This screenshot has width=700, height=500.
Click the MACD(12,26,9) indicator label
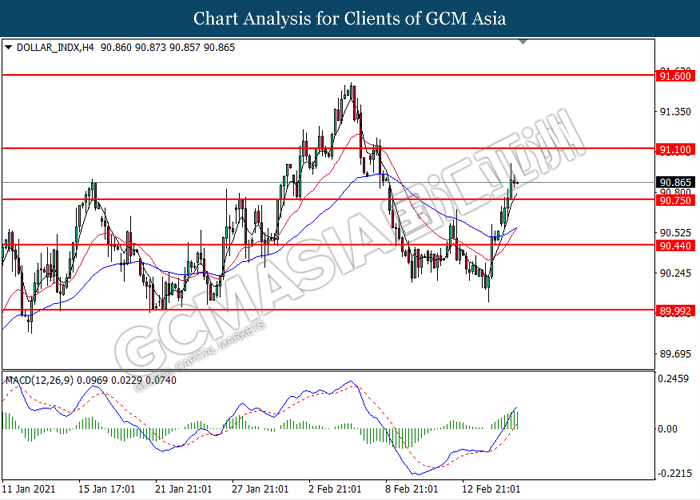[39, 380]
